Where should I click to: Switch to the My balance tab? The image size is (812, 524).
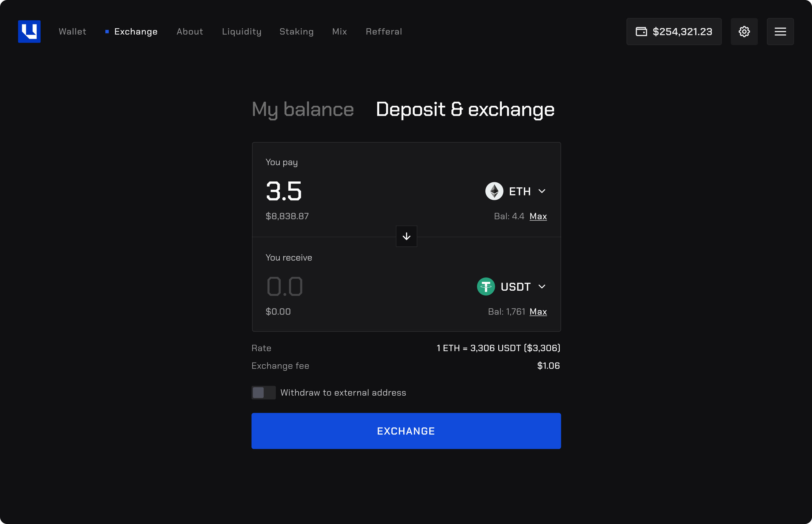pyautogui.click(x=302, y=110)
